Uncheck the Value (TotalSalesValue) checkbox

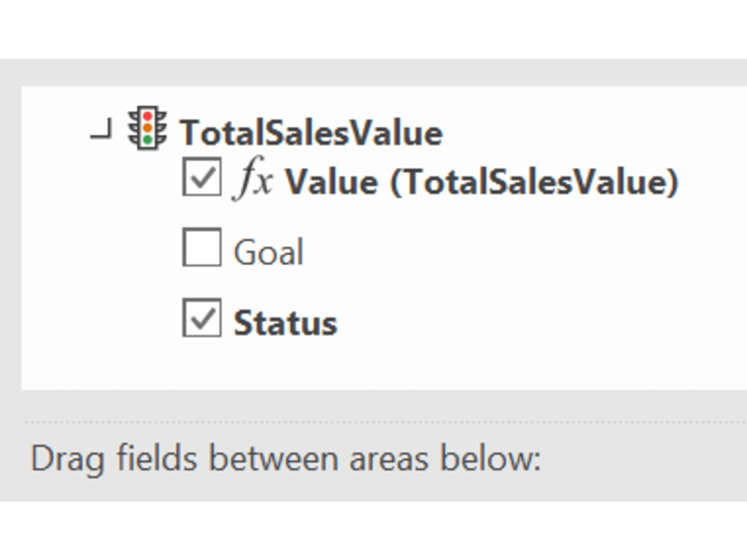202,177
